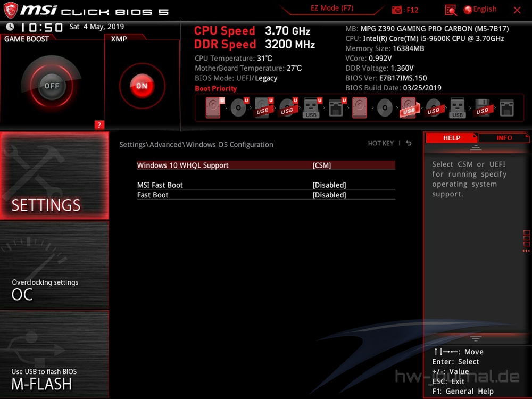The width and height of the screenshot is (532, 399).
Task: Click the CPU i5-9600K info line
Action: (x=425, y=38)
